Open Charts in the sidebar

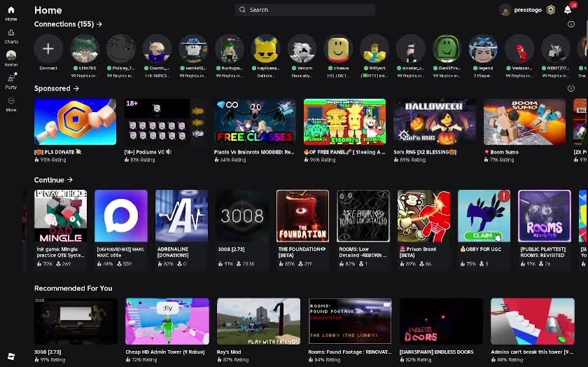coord(11,36)
